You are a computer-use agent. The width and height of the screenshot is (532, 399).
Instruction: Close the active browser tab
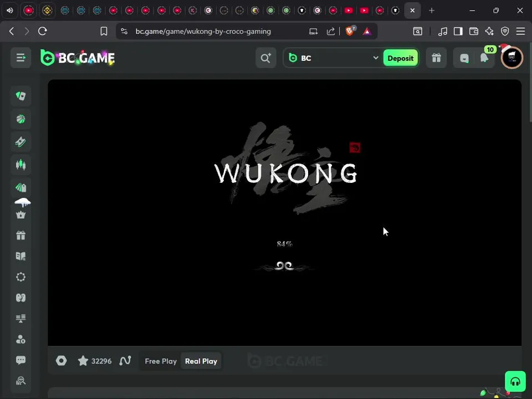(412, 11)
